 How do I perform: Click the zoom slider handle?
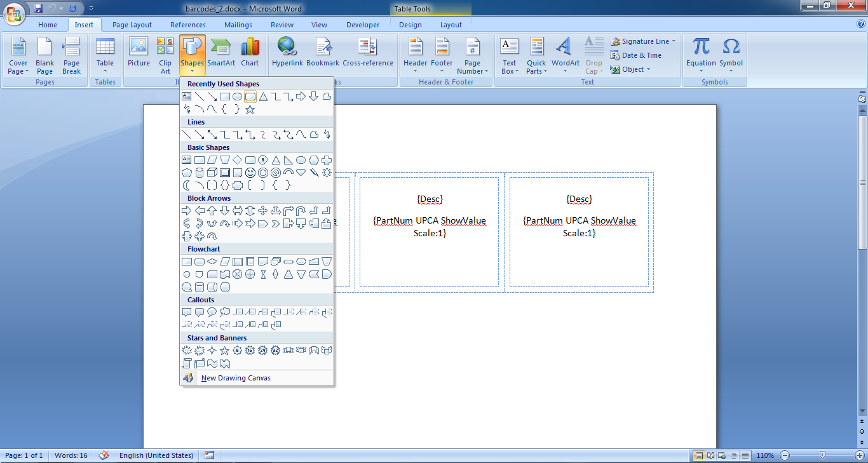(823, 455)
